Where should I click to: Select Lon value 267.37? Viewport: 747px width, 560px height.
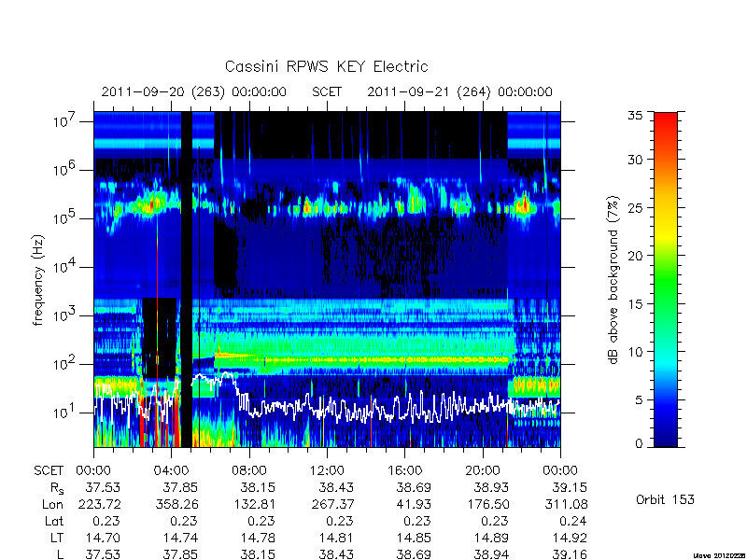[x=333, y=504]
